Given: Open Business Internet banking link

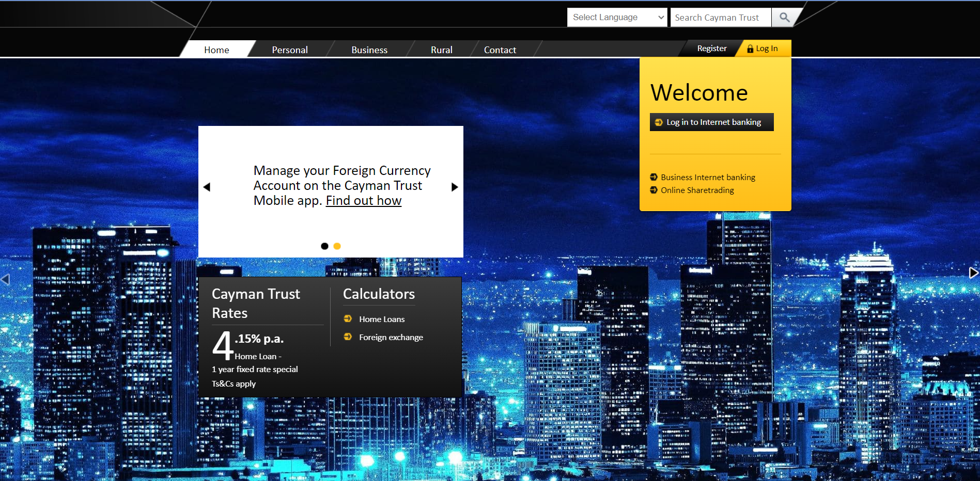Looking at the screenshot, I should pos(708,177).
